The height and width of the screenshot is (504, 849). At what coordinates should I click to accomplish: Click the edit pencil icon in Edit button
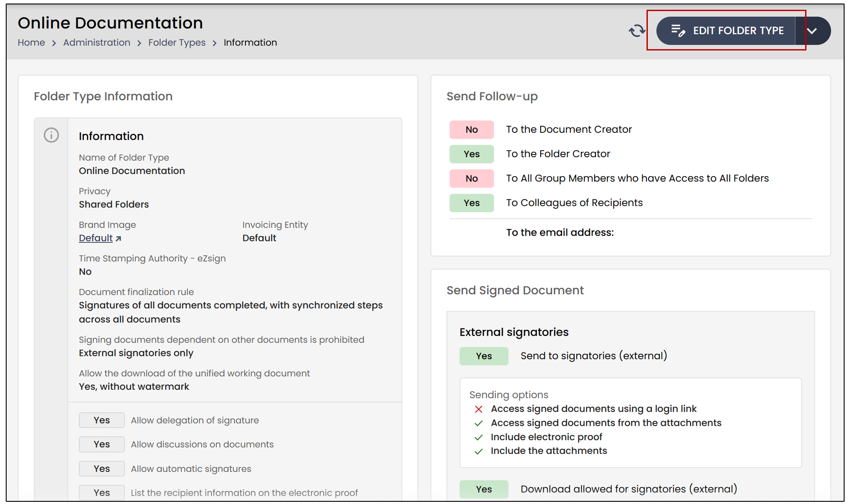(678, 31)
